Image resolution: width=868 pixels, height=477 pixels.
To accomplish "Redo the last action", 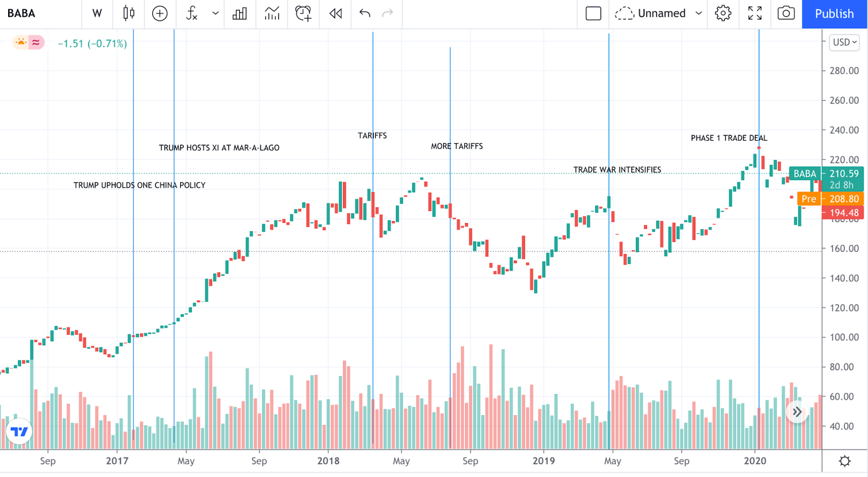I will pyautogui.click(x=387, y=14).
